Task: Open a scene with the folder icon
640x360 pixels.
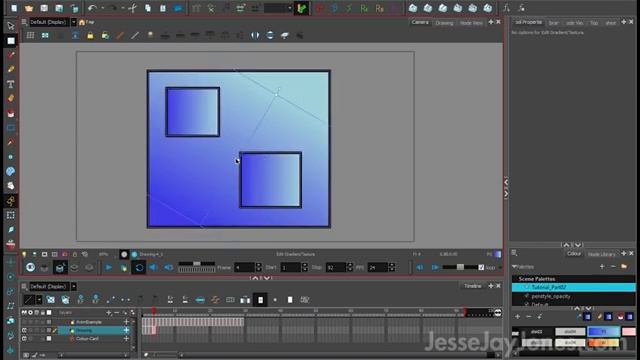Action: click(29, 8)
